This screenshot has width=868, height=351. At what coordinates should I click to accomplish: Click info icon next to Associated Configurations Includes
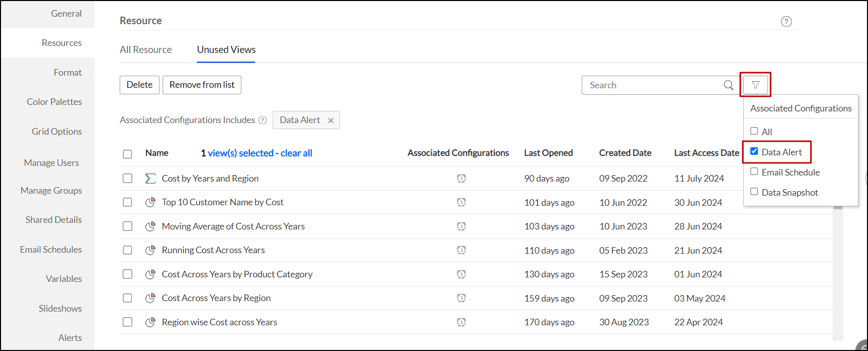(263, 120)
